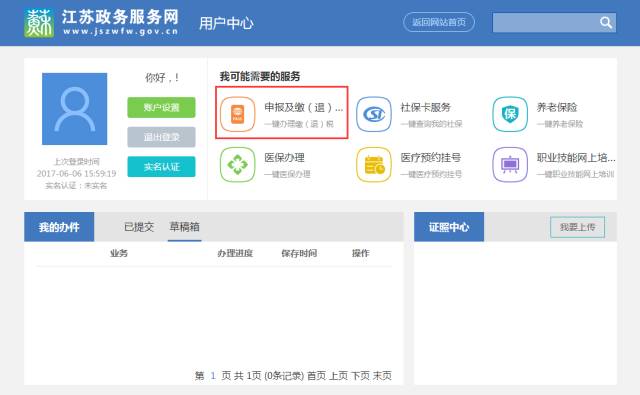Click the page number 1 in pagination
The width and height of the screenshot is (640, 395).
click(213, 375)
